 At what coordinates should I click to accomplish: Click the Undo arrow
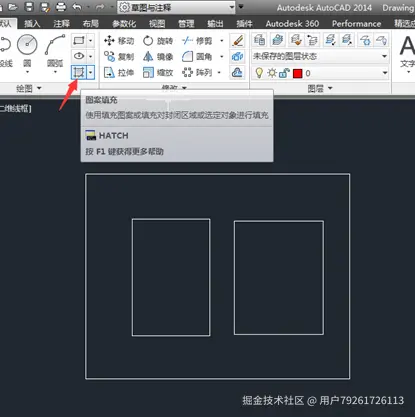click(77, 7)
